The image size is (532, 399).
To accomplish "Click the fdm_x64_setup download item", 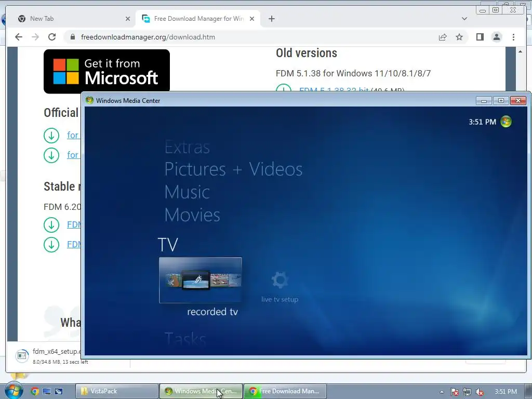I will coord(47,356).
